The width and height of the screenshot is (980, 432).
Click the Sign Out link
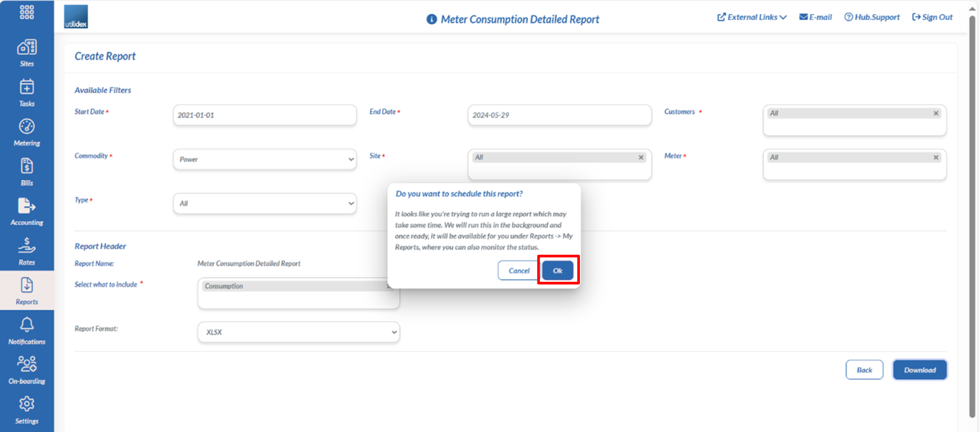[x=931, y=17]
